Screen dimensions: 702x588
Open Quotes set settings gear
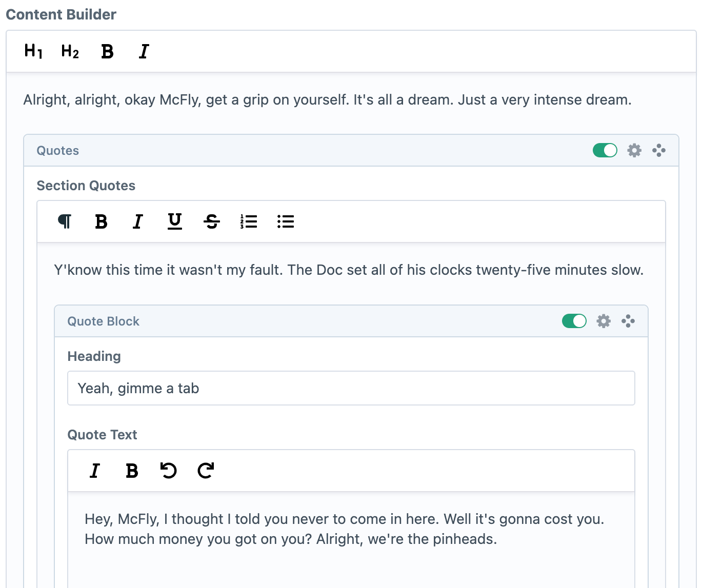(634, 150)
